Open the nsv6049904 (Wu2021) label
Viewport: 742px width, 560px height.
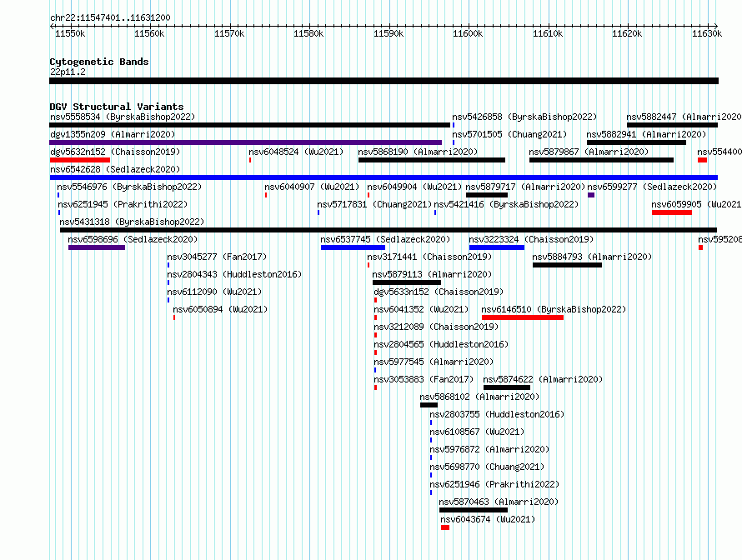tap(414, 187)
